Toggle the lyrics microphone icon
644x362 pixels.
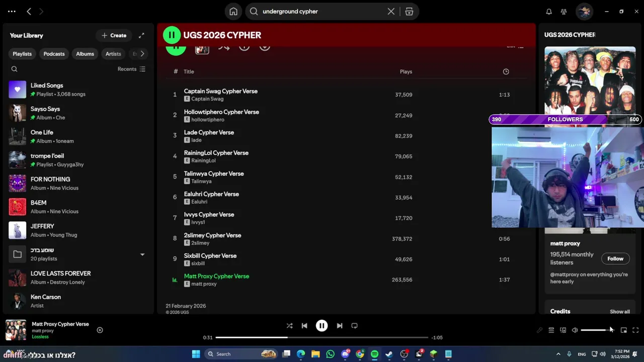point(539,330)
